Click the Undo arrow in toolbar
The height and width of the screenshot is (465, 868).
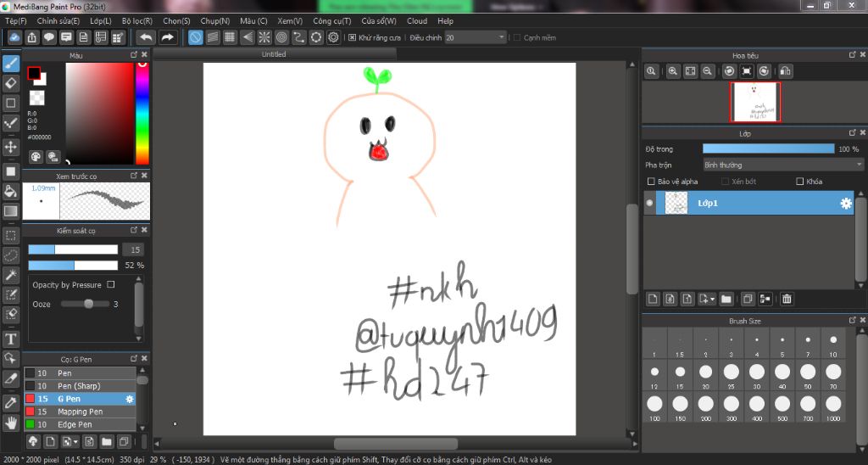point(146,37)
